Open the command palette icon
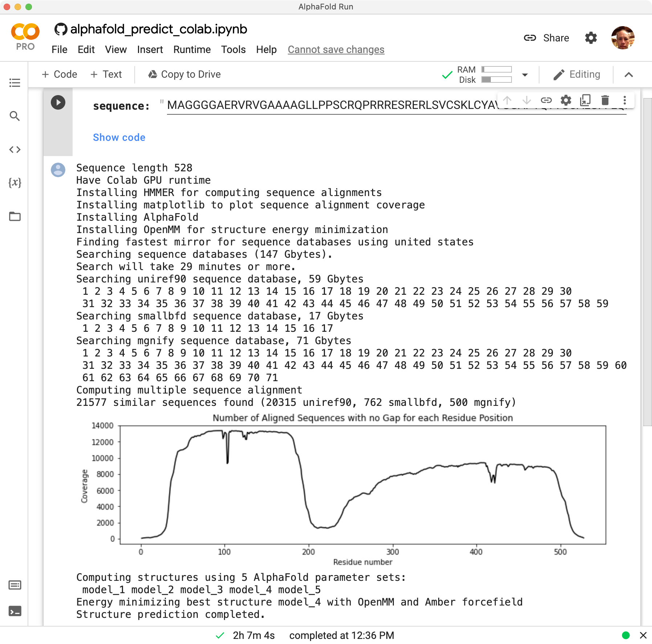 pyautogui.click(x=15, y=585)
